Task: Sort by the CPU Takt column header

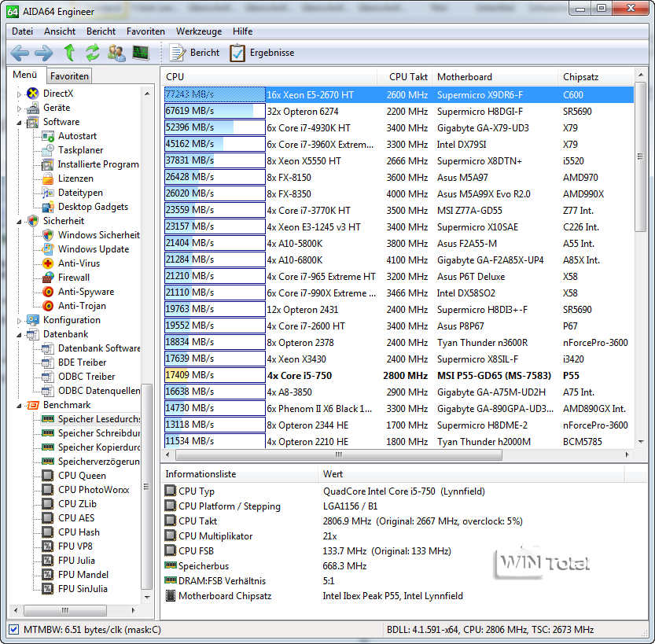Action: click(x=408, y=76)
